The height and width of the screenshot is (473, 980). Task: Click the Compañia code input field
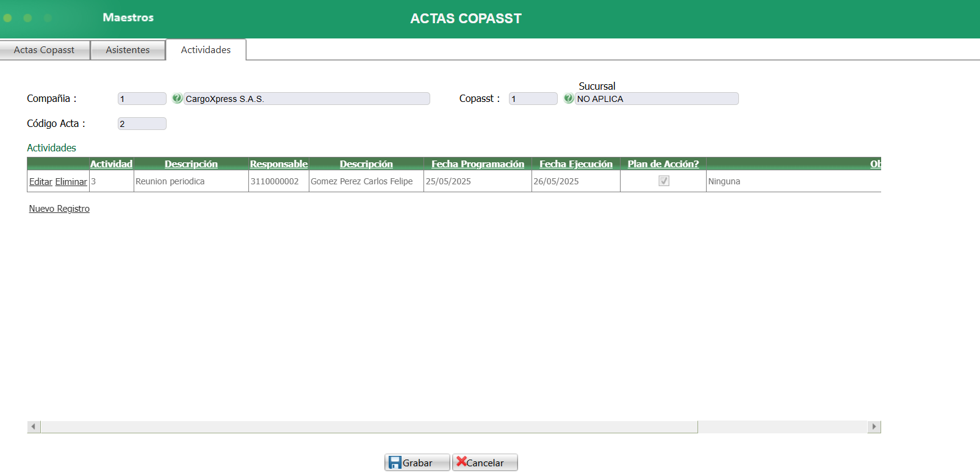tap(142, 99)
